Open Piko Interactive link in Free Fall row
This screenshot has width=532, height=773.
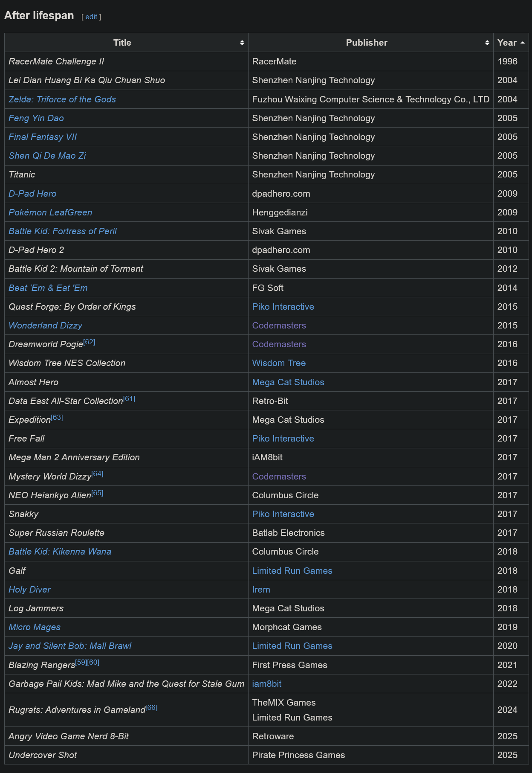[x=283, y=439]
